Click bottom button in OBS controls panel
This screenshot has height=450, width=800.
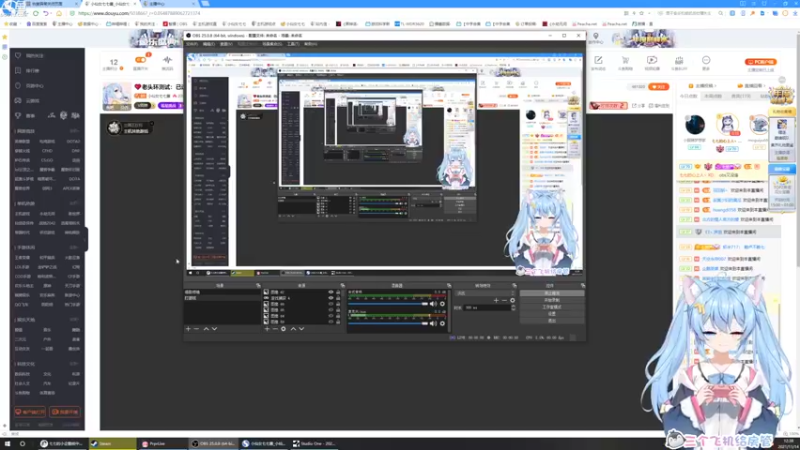[552, 320]
